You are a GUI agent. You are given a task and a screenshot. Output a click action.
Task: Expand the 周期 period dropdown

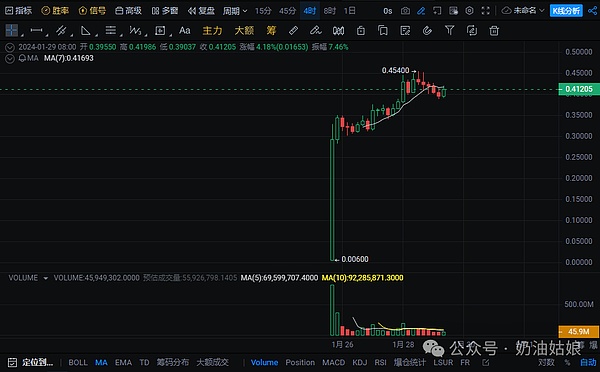coord(235,11)
